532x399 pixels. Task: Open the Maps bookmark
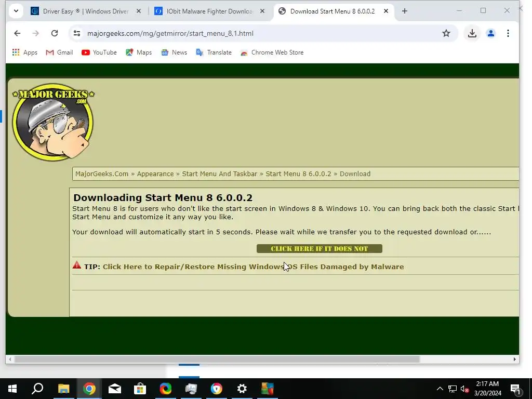139,52
